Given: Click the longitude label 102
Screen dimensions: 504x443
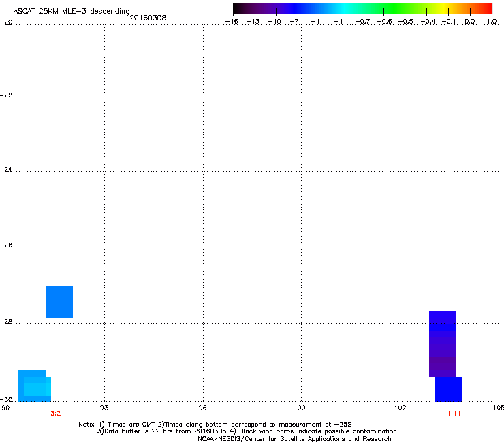Looking at the screenshot, I should 400,408.
